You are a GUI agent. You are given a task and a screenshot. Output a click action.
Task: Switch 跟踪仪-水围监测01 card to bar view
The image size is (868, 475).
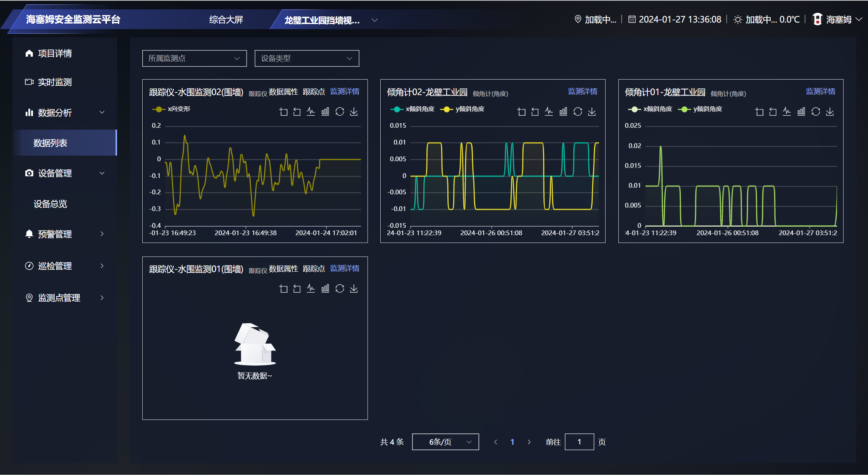[325, 289]
